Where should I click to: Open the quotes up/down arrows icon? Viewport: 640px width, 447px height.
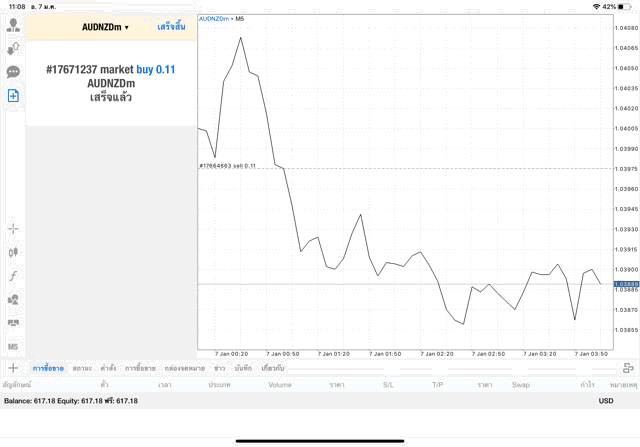click(x=13, y=48)
